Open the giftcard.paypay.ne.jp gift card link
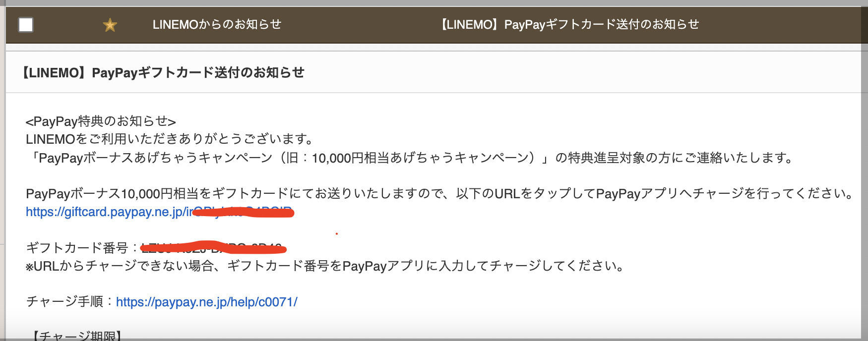Viewport: 868px width, 341px height. coord(160,212)
